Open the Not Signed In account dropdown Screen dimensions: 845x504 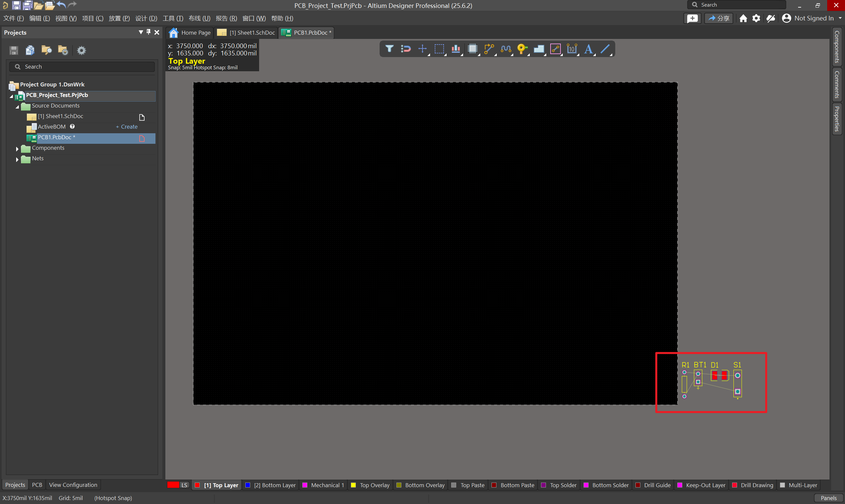pos(813,18)
